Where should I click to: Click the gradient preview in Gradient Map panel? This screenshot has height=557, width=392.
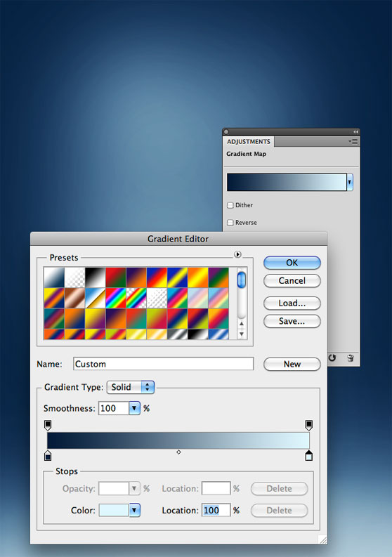287,182
